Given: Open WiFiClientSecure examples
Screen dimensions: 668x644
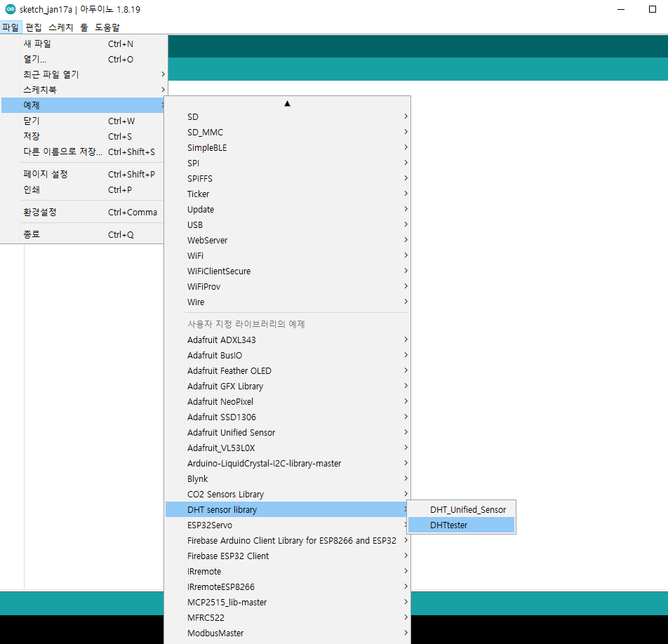Looking at the screenshot, I should click(288, 271).
